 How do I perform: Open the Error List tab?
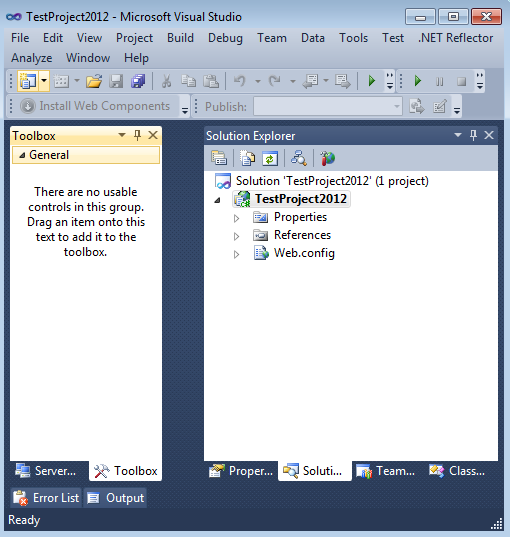click(46, 498)
